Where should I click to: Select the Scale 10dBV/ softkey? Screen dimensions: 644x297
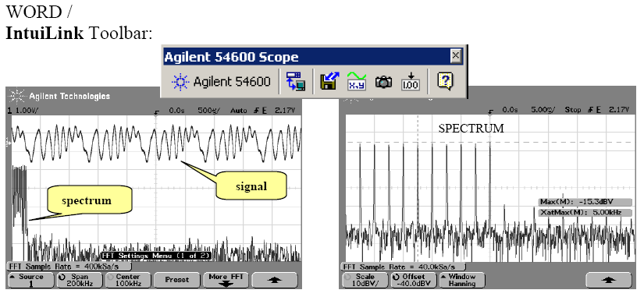click(365, 281)
